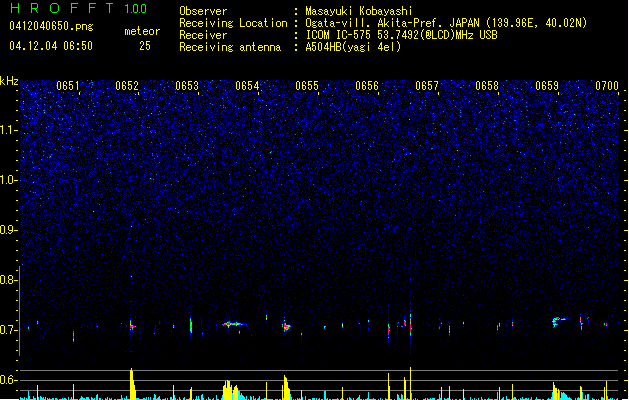Click the meteor echo blob before 0655

point(286,327)
